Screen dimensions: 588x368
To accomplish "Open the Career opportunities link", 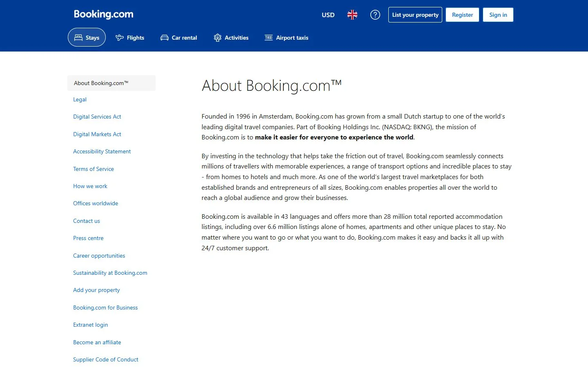I will pos(99,256).
